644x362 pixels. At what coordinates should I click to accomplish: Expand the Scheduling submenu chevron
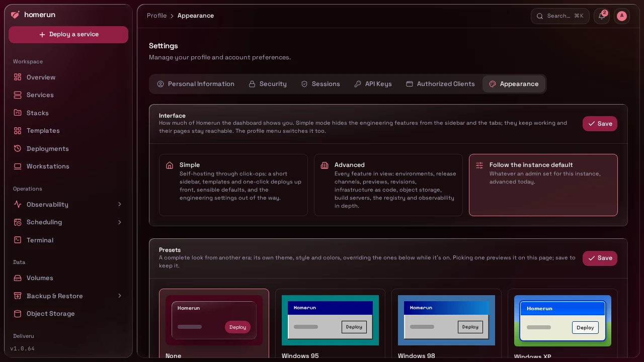(120, 222)
